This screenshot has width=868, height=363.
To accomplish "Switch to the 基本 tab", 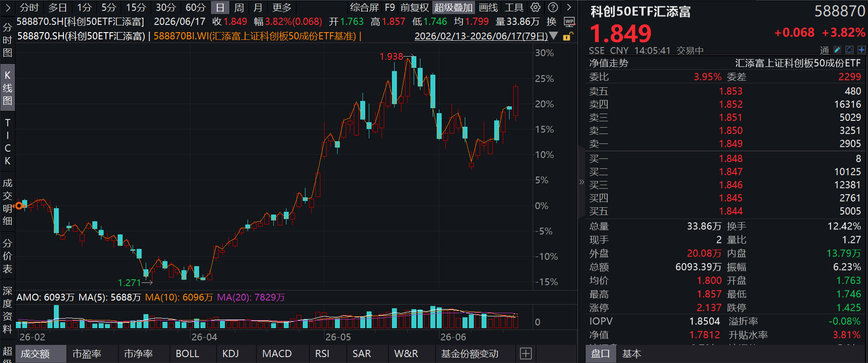I will point(631,354).
